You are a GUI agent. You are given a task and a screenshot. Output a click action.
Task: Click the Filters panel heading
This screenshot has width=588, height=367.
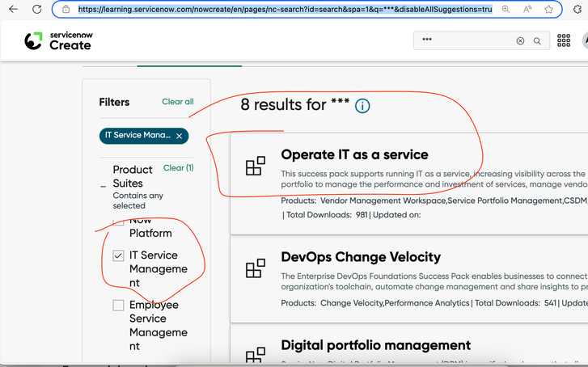click(x=114, y=102)
